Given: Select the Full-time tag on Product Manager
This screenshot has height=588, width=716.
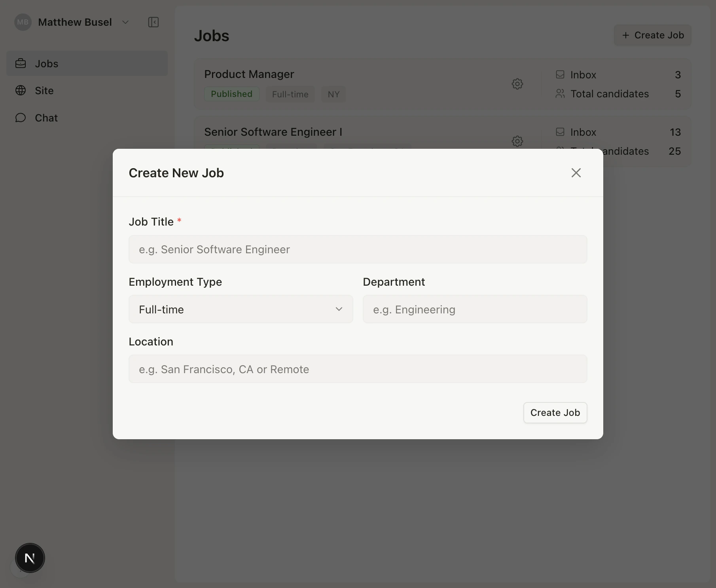Looking at the screenshot, I should [290, 94].
